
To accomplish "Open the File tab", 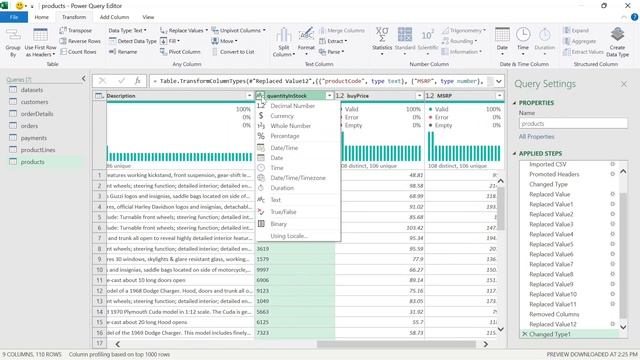I will click(x=14, y=17).
